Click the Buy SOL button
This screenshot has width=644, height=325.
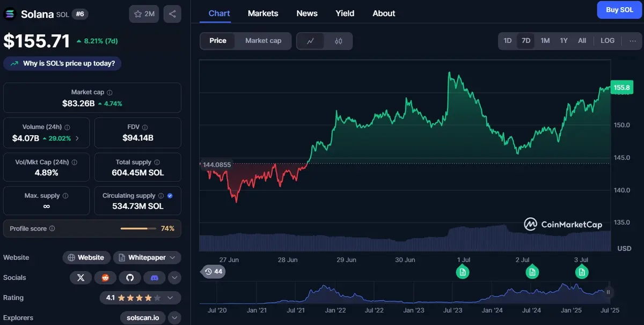(619, 10)
